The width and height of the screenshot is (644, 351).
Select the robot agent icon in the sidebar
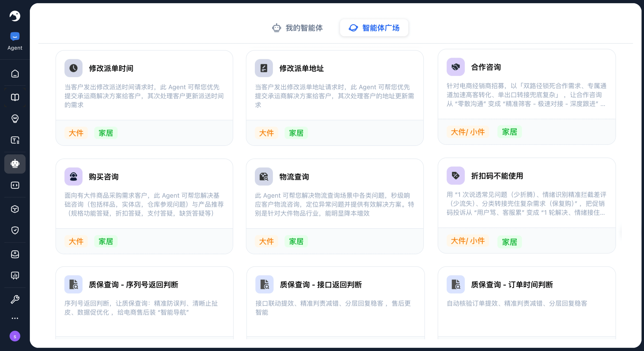(15, 164)
